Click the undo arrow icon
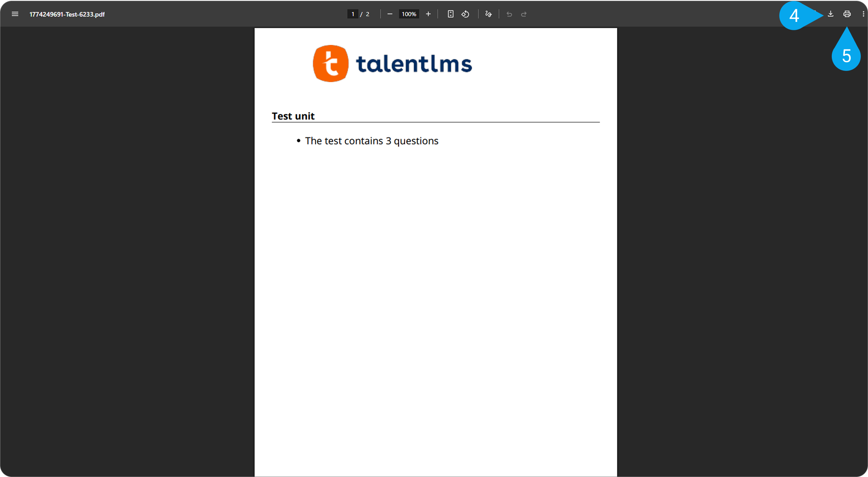 509,14
